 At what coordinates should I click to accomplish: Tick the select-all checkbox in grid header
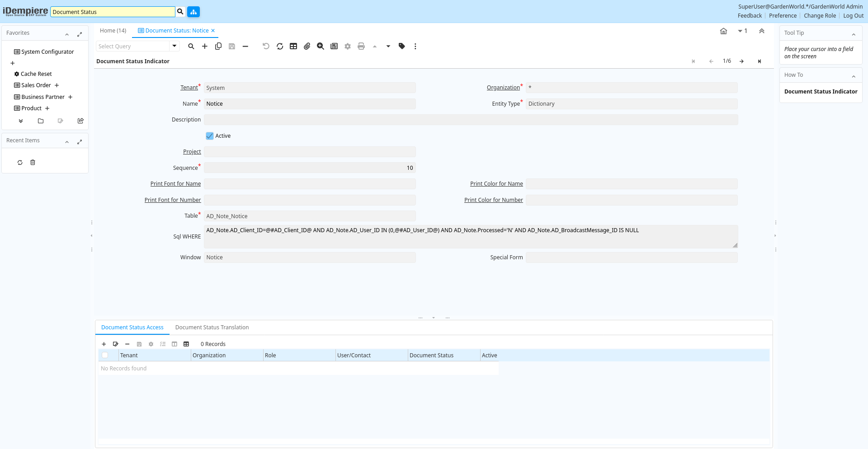105,355
